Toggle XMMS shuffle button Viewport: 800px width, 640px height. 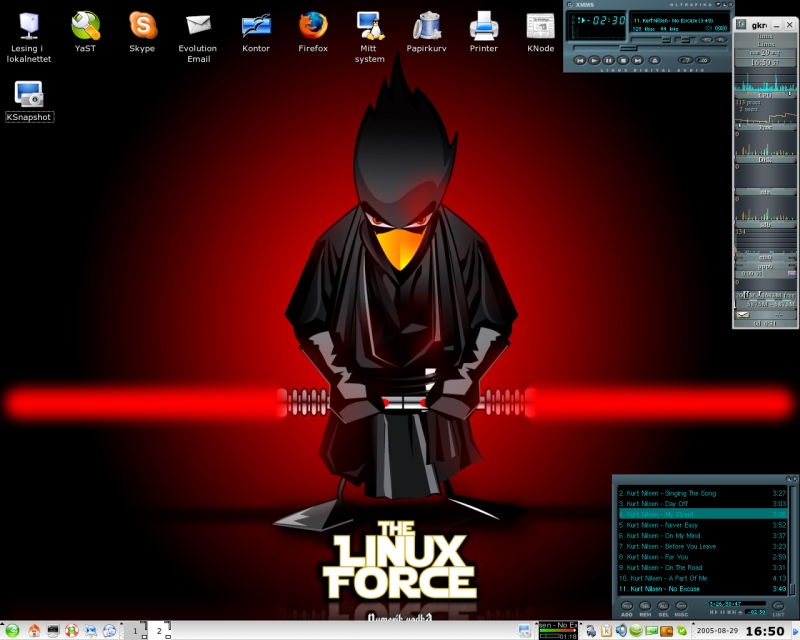pyautogui.click(x=685, y=60)
